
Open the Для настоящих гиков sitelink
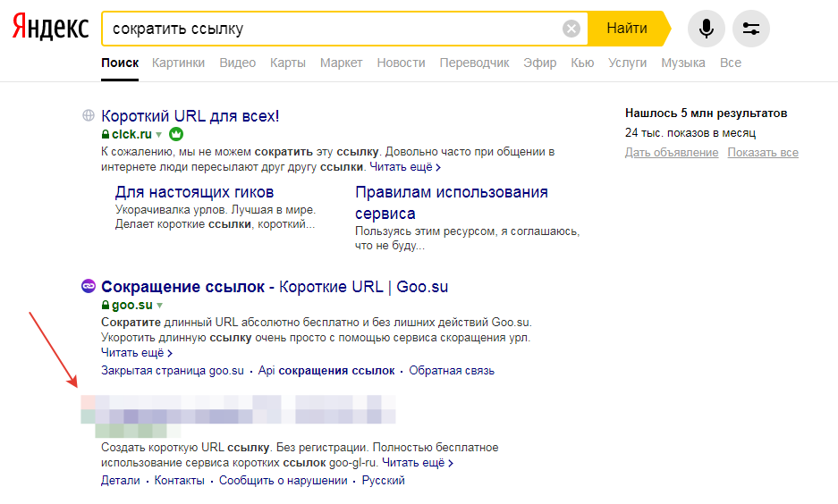(194, 192)
